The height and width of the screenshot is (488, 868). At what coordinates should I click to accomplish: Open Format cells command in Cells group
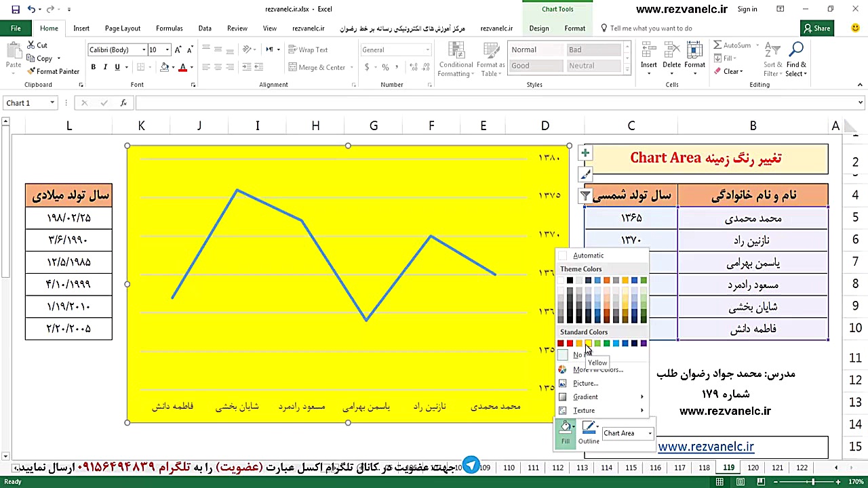click(x=694, y=58)
